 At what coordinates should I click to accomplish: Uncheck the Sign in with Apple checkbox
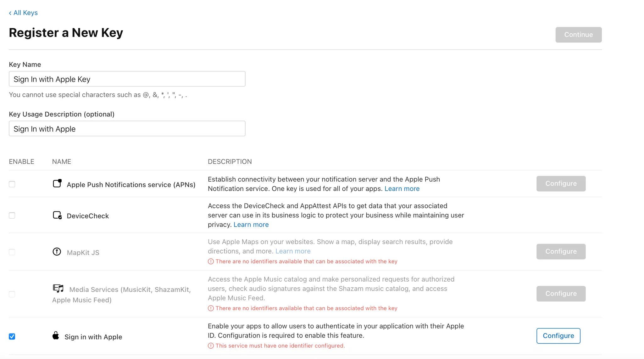[12, 337]
